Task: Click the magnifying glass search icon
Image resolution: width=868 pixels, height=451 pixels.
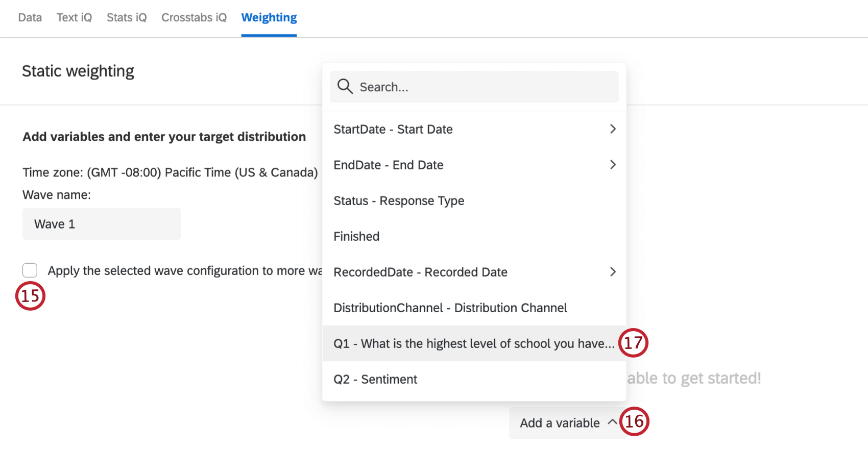Action: click(x=345, y=87)
